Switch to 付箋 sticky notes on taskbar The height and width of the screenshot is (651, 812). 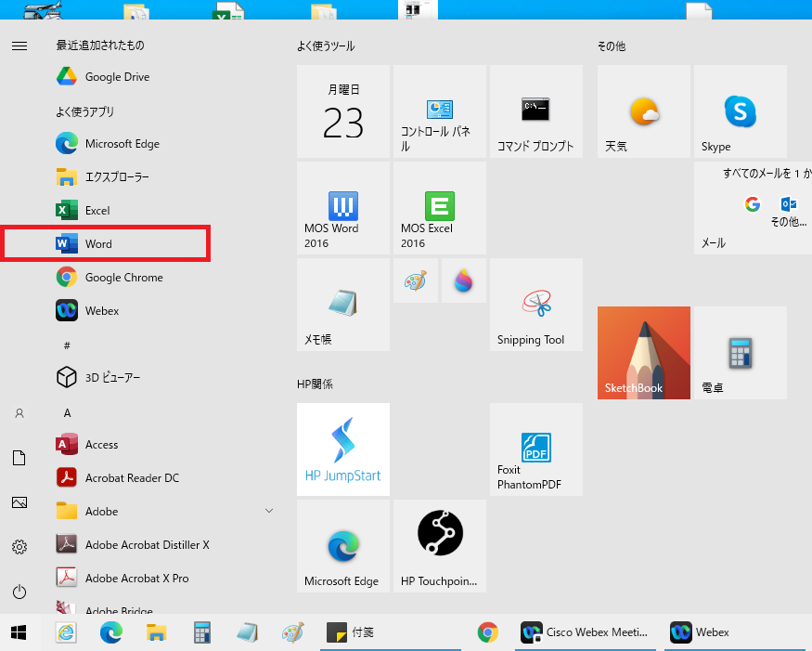click(391, 632)
